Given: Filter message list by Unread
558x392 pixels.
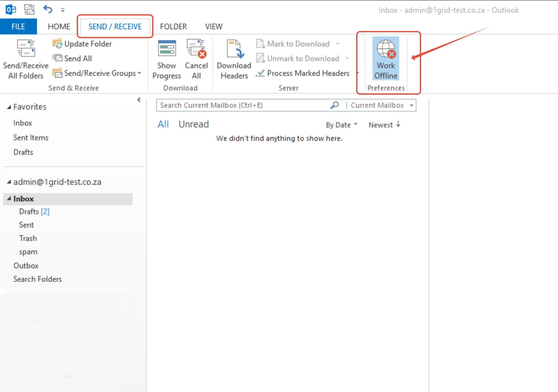Looking at the screenshot, I should coord(193,124).
